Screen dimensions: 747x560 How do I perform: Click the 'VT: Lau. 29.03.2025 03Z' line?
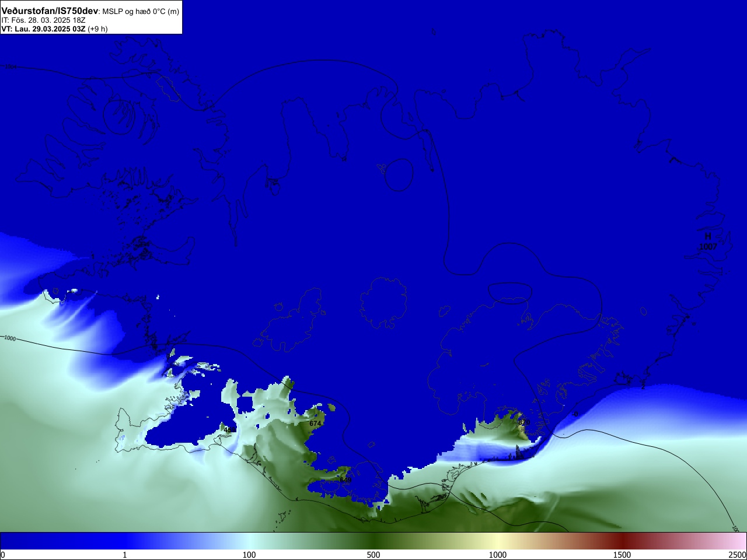pyautogui.click(x=43, y=29)
